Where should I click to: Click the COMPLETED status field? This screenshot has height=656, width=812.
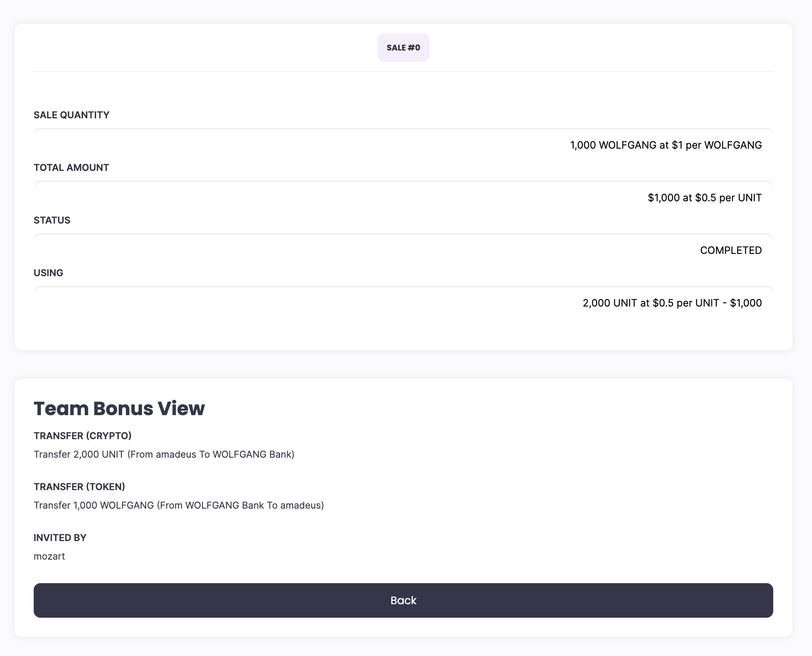[403, 250]
